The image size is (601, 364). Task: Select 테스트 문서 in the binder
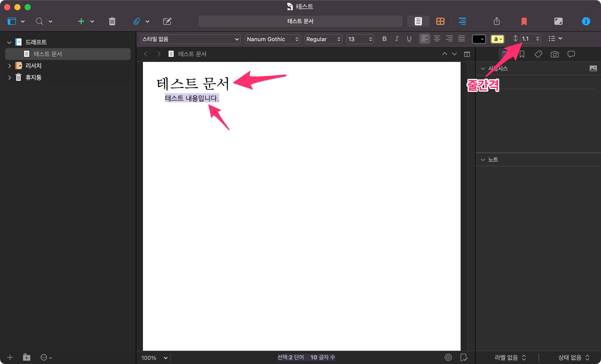[48, 54]
